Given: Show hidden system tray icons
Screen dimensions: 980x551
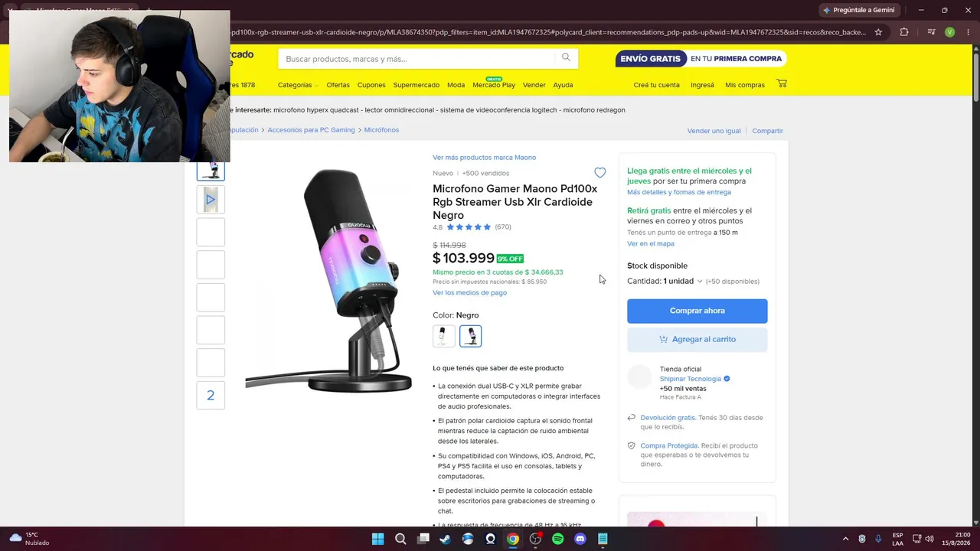Looking at the screenshot, I should (x=845, y=539).
